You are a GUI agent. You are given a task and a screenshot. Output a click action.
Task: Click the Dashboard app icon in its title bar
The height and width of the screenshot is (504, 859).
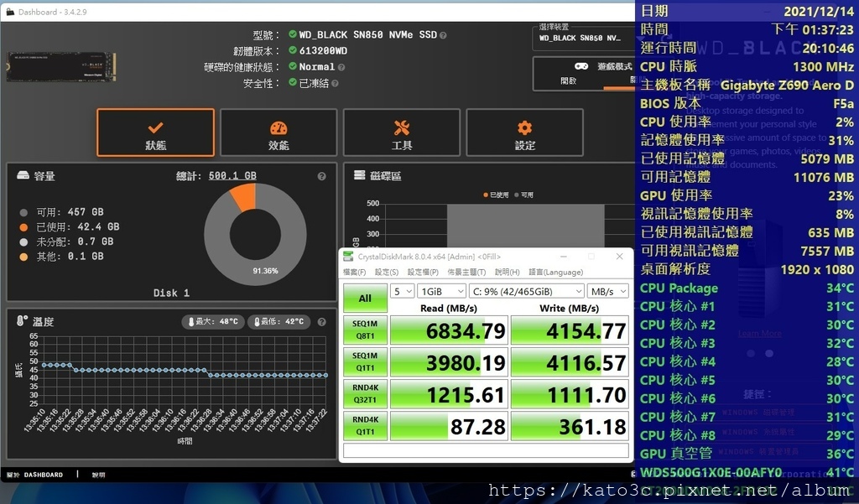tap(10, 12)
